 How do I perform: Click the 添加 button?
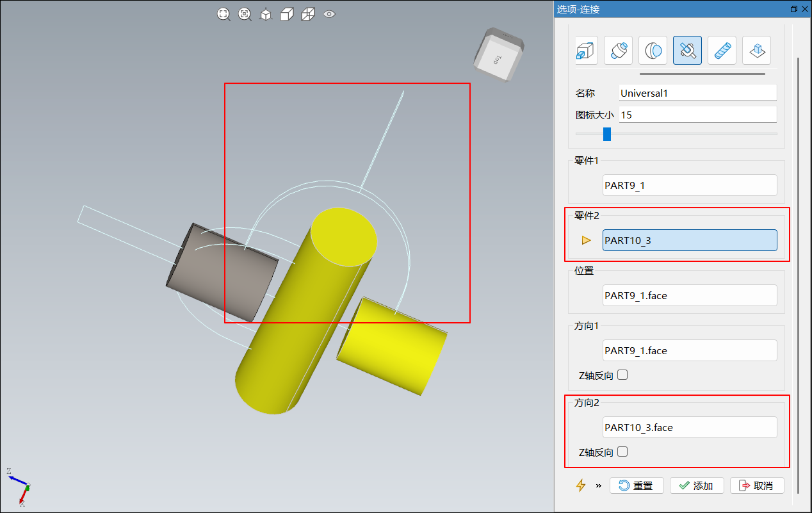[697, 485]
